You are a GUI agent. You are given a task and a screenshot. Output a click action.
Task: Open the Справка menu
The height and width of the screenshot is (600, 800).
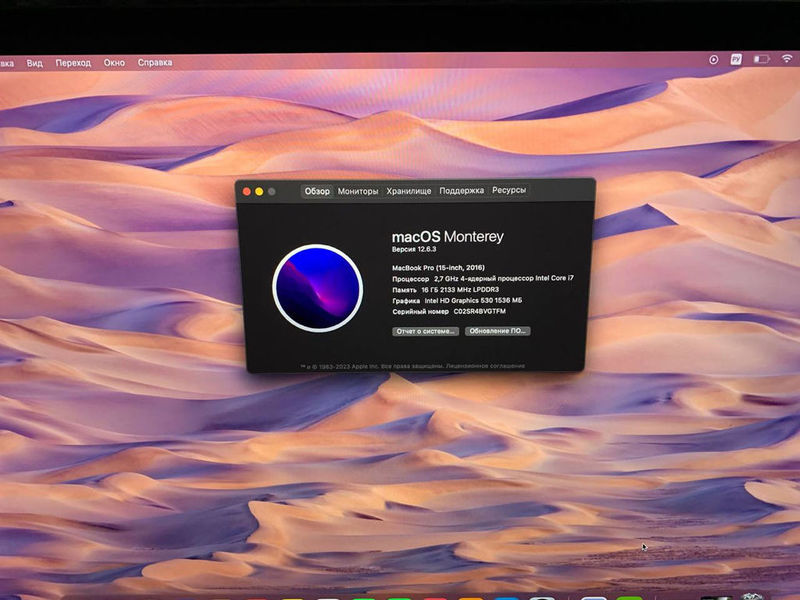155,62
